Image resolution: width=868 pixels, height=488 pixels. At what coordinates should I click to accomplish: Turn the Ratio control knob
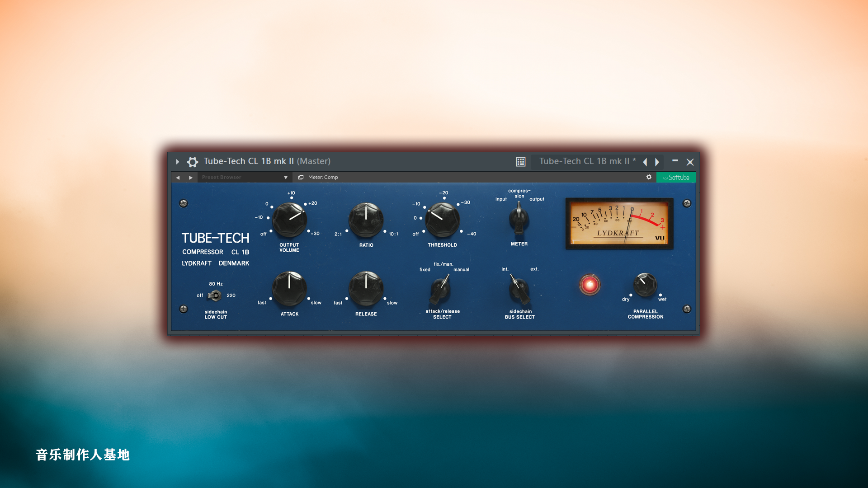(x=365, y=220)
